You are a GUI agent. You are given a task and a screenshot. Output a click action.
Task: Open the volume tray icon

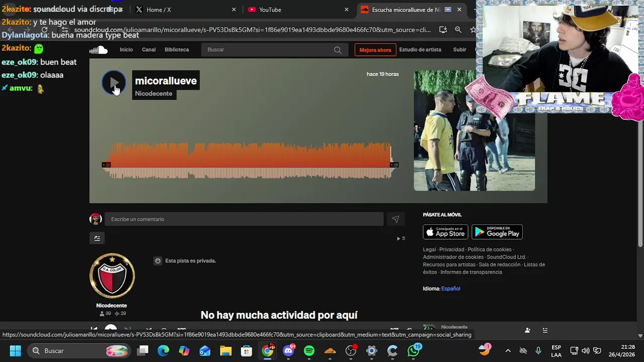coord(586,350)
